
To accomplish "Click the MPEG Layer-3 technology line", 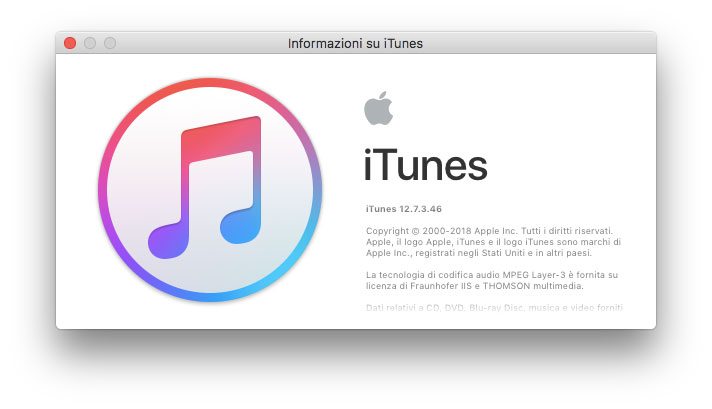I will click(492, 275).
